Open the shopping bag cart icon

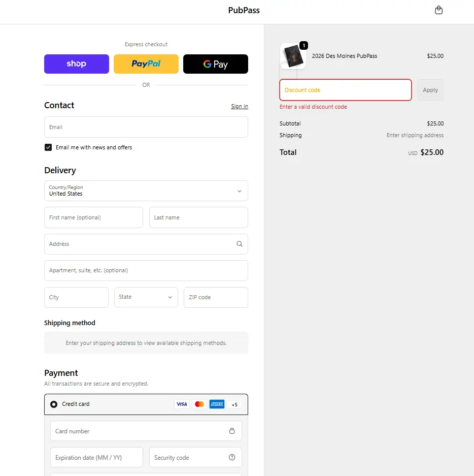click(438, 10)
